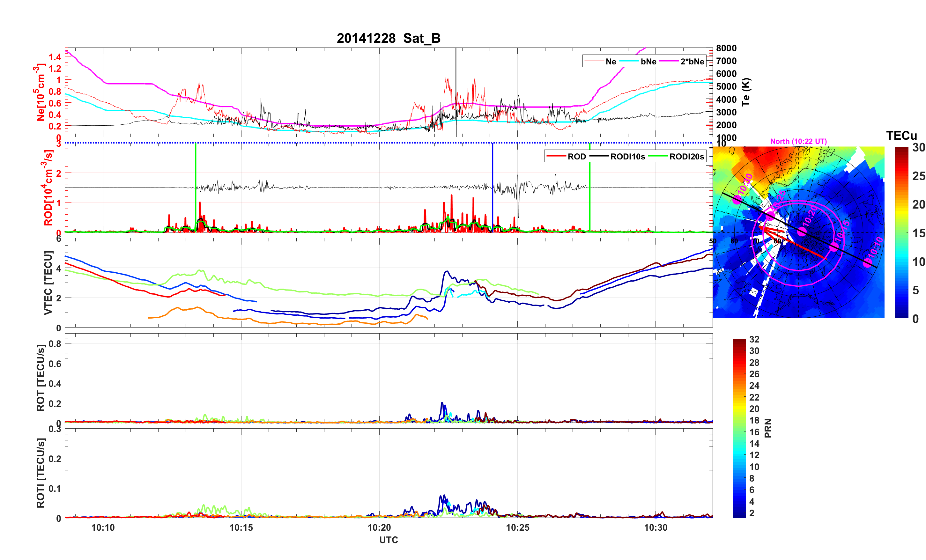Click the dark red top of TECu colorbar
Image resolution: width=926 pixels, height=560 pixels.
point(901,150)
